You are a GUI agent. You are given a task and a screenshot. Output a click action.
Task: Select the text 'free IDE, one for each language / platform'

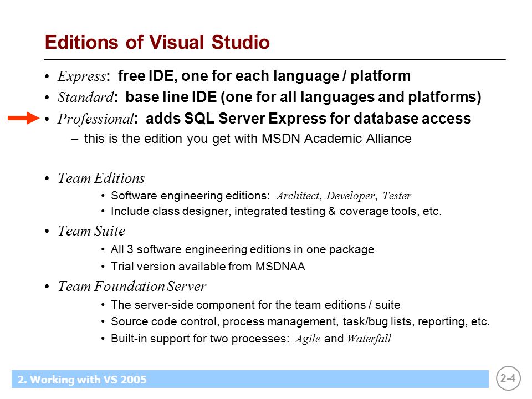click(x=264, y=76)
